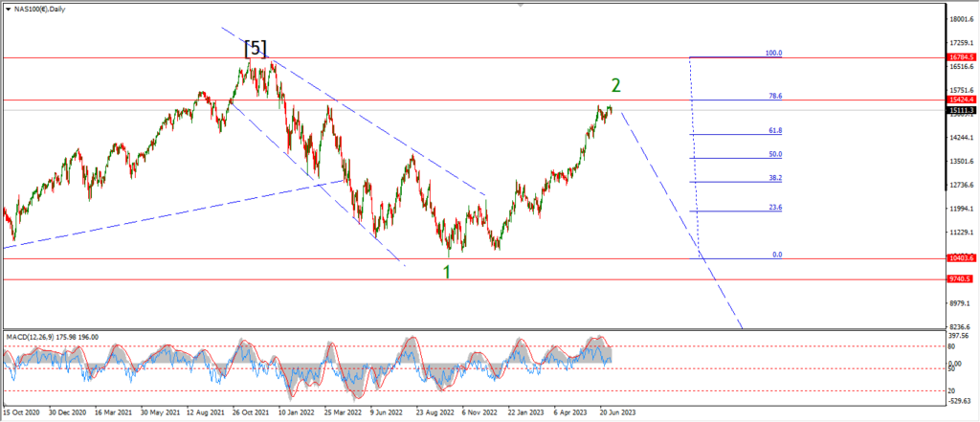
Task: Click the Fibonacci 78.6 level label
Action: [x=775, y=96]
